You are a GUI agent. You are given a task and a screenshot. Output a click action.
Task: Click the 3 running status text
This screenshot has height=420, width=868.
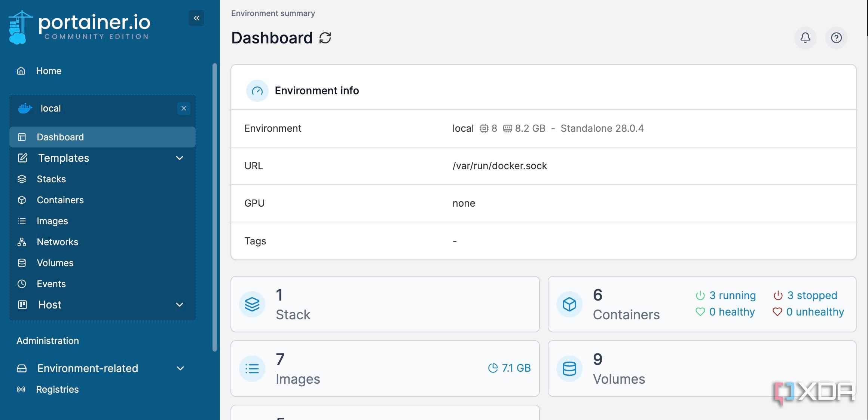click(x=733, y=295)
